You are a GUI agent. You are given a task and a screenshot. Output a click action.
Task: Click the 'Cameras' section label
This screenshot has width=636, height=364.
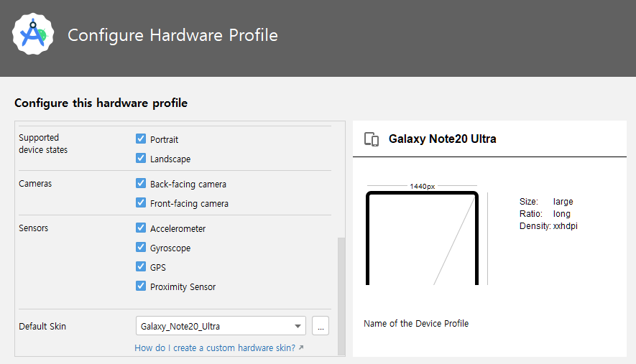(x=35, y=184)
